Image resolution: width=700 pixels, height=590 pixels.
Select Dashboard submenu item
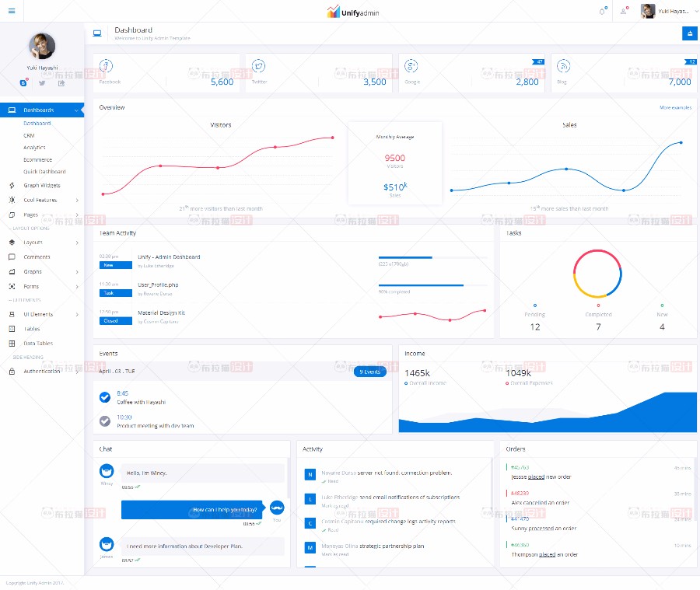37,123
